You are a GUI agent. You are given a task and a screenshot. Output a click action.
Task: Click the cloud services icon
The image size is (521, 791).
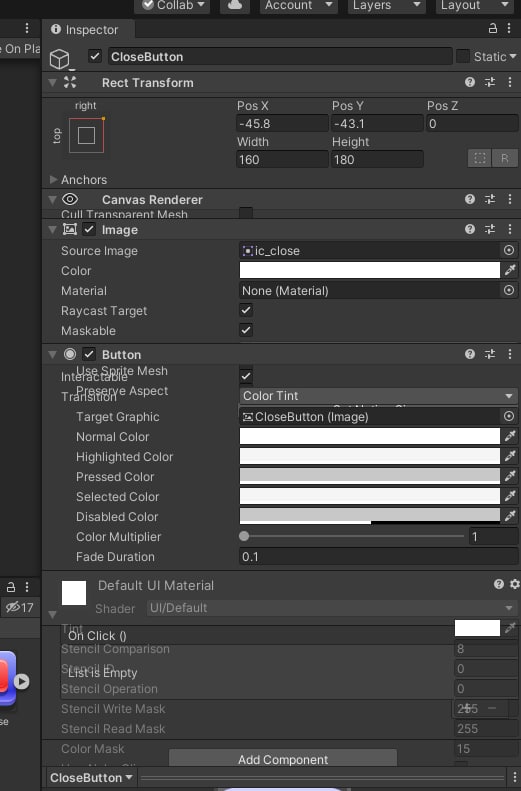[x=235, y=5]
